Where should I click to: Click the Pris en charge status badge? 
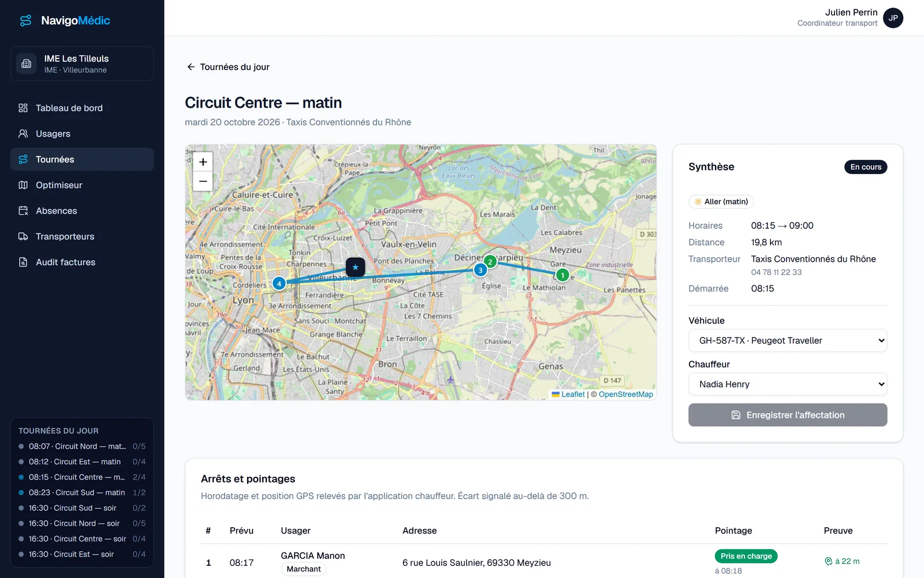tap(746, 556)
